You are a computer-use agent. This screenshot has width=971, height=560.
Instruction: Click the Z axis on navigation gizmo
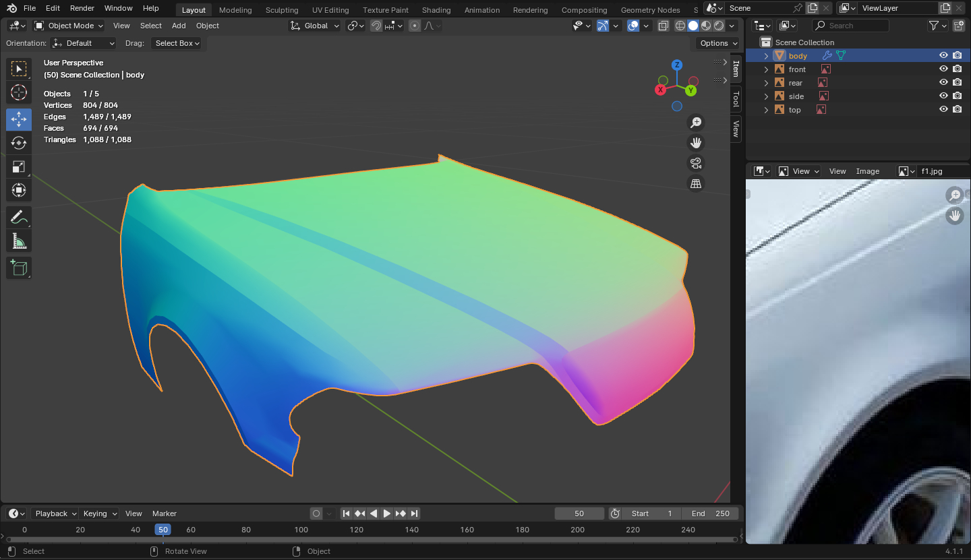click(x=677, y=65)
